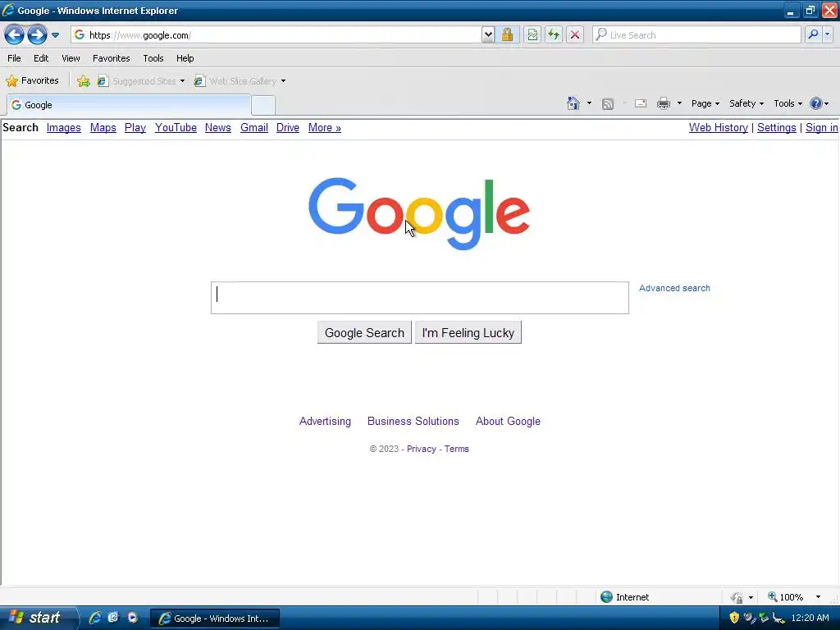Image resolution: width=840 pixels, height=630 pixels.
Task: Open the Advertising link
Action: pyautogui.click(x=325, y=421)
